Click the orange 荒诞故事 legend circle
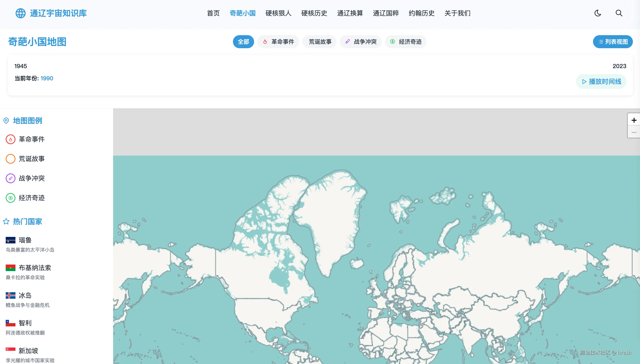The image size is (640, 364). coord(11,159)
